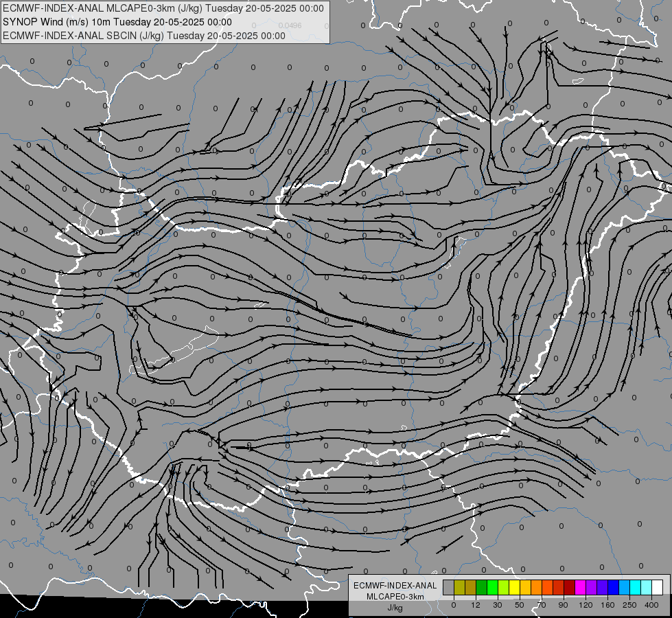This screenshot has height=618, width=672.
Task: Click the 50 value on legend scale
Action: (x=520, y=605)
